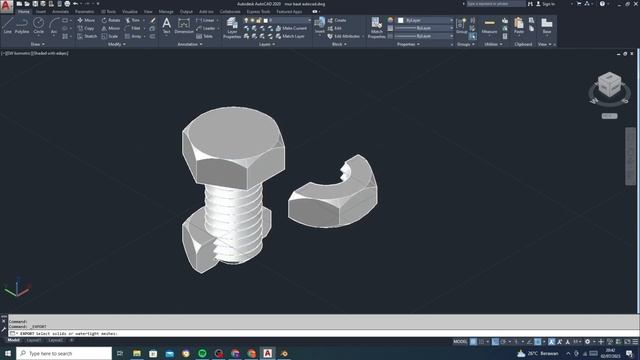Click the Fillet tool
The image size is (640, 360).
(133, 28)
